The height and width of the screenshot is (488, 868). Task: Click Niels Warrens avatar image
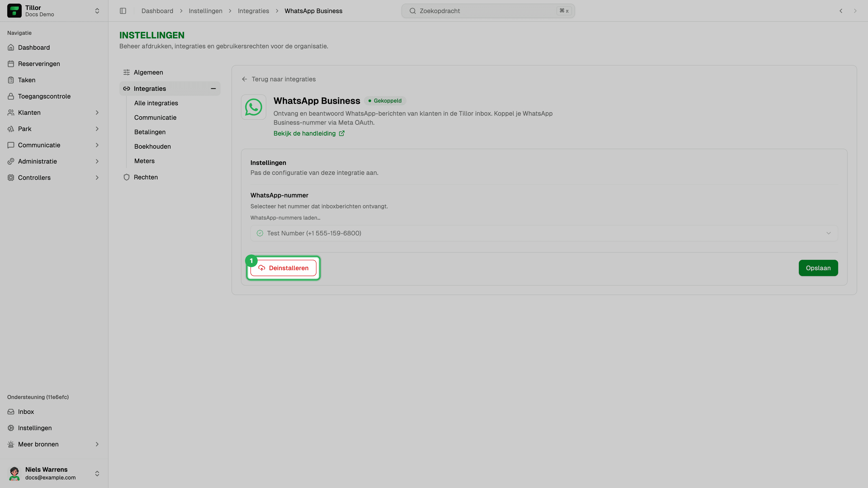[x=14, y=473]
